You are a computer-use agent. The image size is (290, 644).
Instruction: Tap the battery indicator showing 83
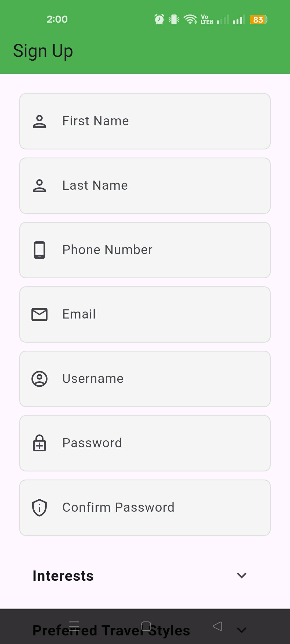[x=258, y=20]
